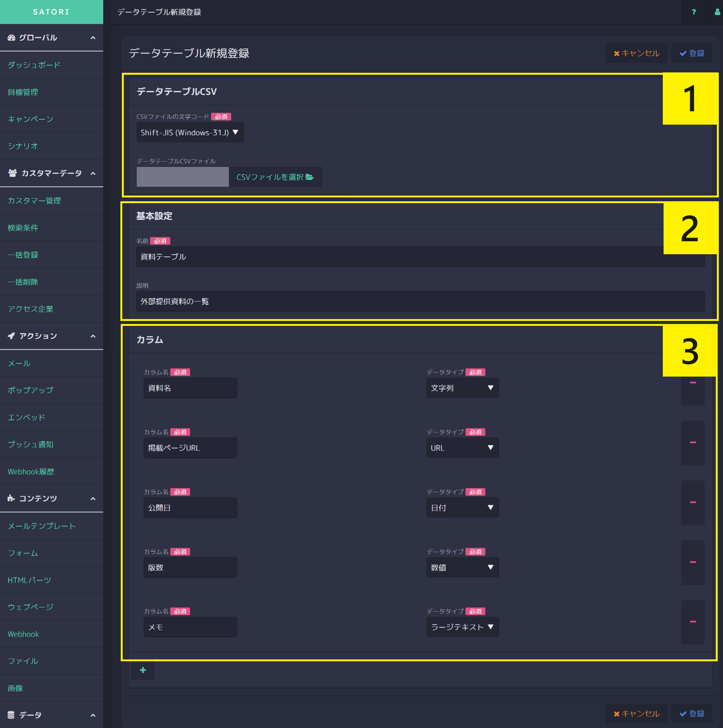Open メールテンプレート in sidebar
This screenshot has width=723, height=728.
coord(51,526)
